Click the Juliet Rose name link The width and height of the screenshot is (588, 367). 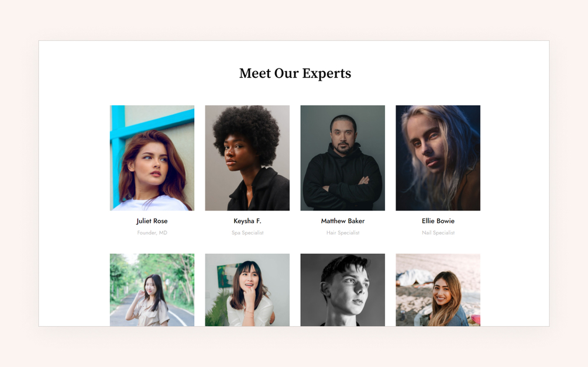click(x=152, y=221)
